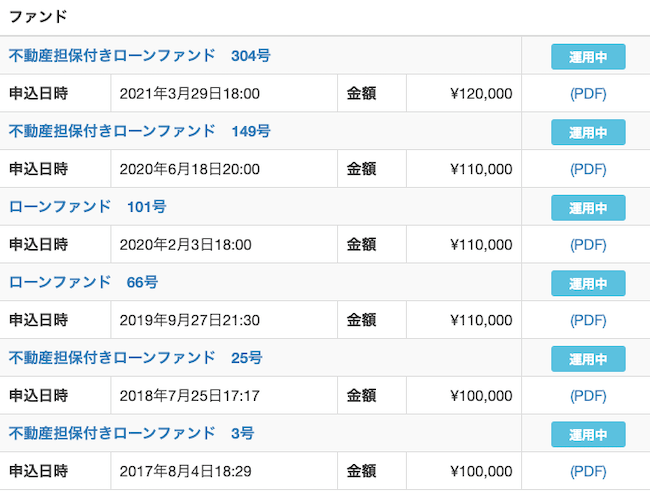Click 運用中 badge for fund 304号
The height and width of the screenshot is (492, 650).
588,57
